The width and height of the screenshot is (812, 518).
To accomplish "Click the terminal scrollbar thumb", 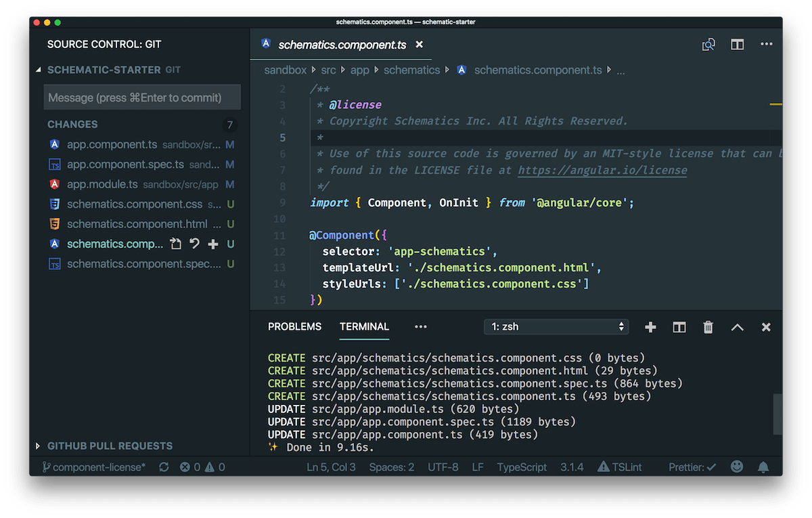I will click(x=777, y=414).
